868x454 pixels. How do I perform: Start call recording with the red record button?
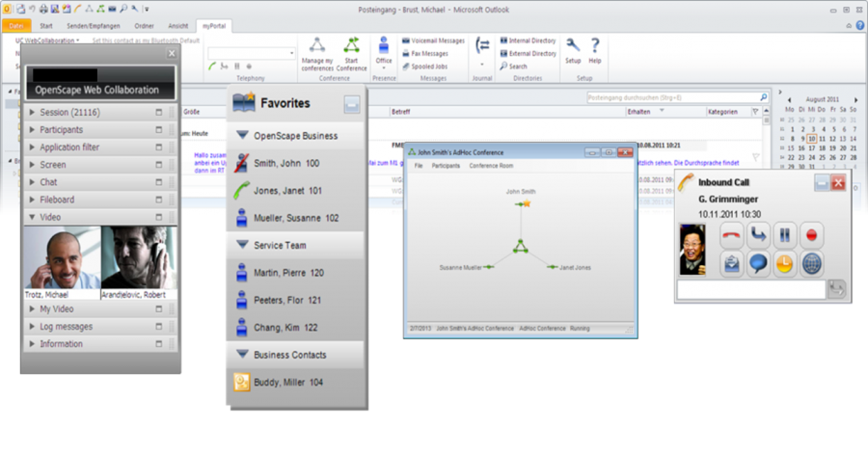pyautogui.click(x=812, y=235)
